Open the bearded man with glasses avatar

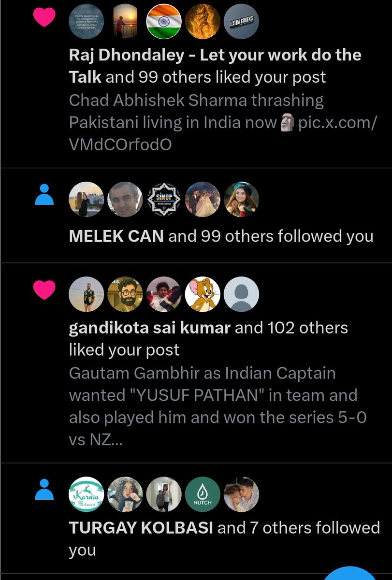[x=125, y=294]
